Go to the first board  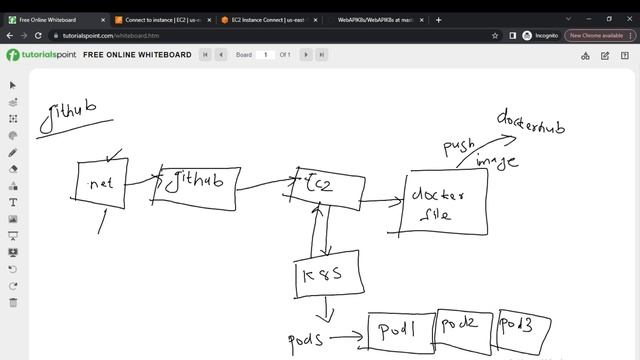pyautogui.click(x=205, y=55)
